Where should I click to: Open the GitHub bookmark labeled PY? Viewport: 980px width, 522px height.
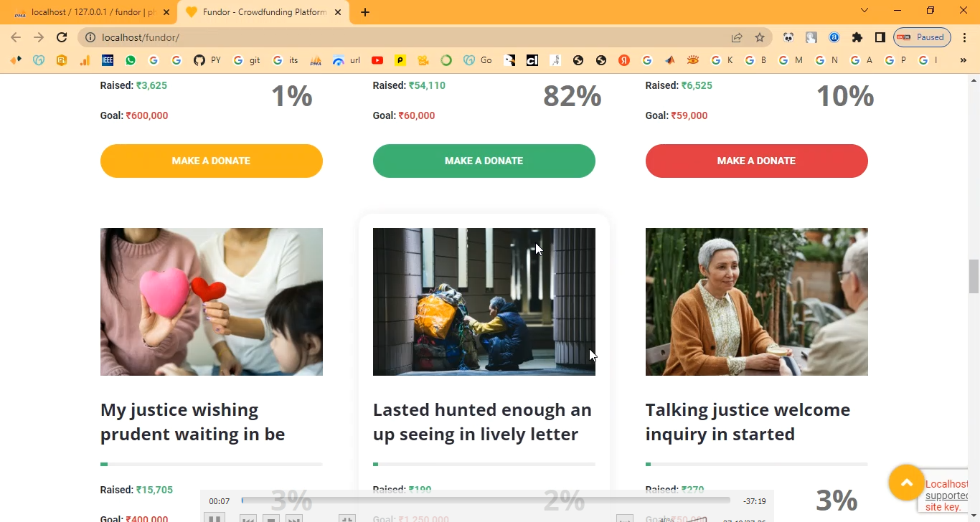point(207,60)
